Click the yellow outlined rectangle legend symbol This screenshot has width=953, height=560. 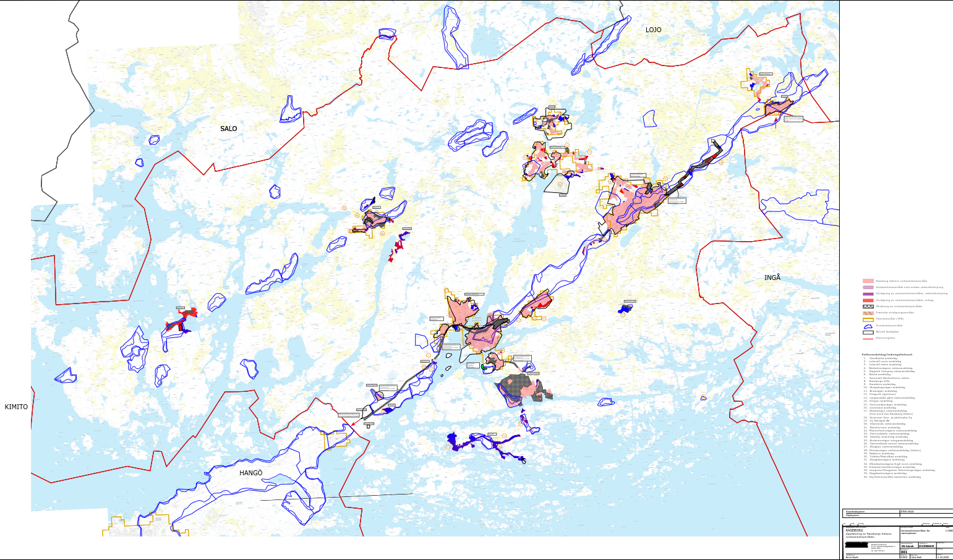click(868, 319)
